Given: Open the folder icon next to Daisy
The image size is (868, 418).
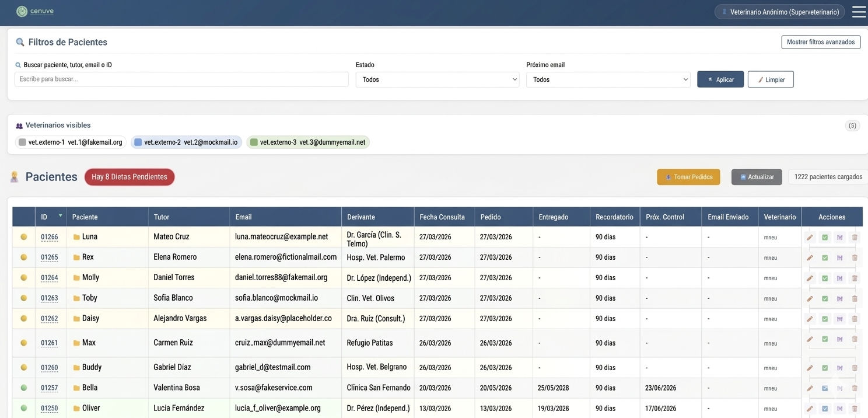Looking at the screenshot, I should tap(76, 319).
